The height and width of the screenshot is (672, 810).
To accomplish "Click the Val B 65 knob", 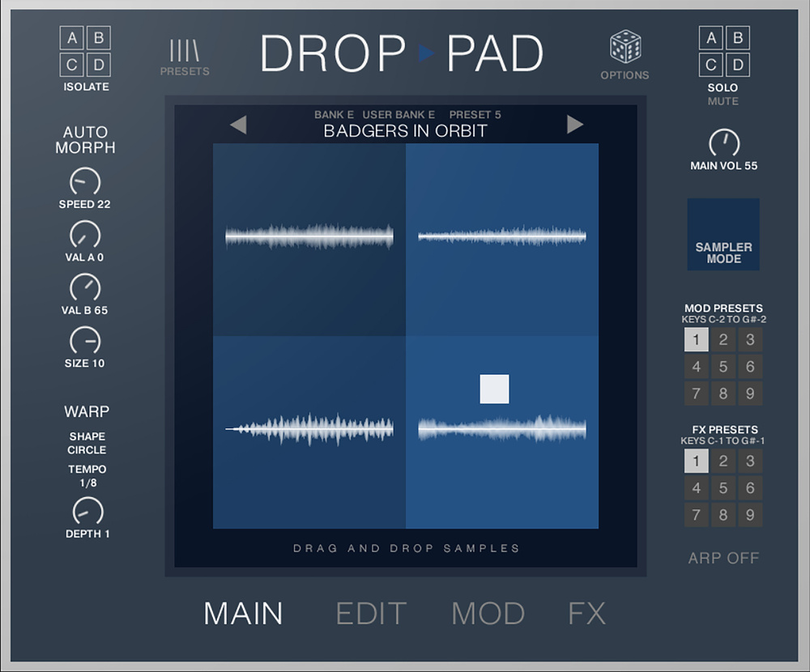I will (84, 287).
